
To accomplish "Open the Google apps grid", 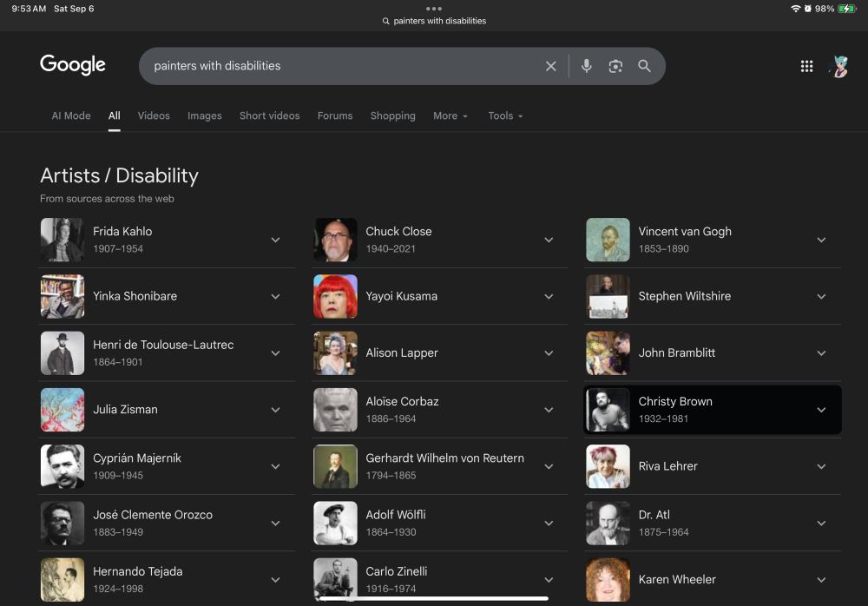I will 806,67.
